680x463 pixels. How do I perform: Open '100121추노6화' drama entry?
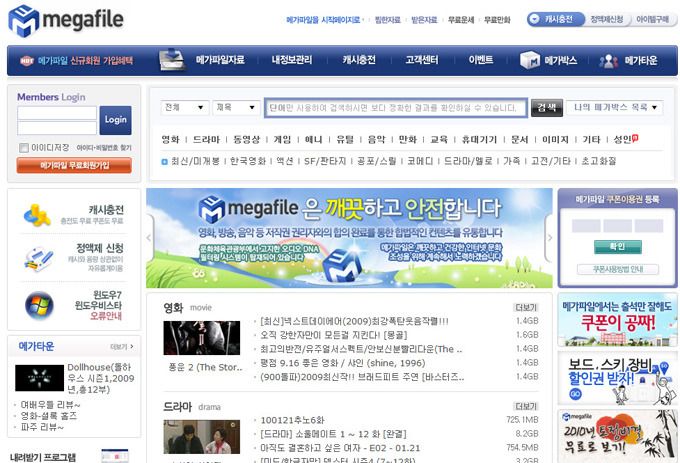point(292,420)
